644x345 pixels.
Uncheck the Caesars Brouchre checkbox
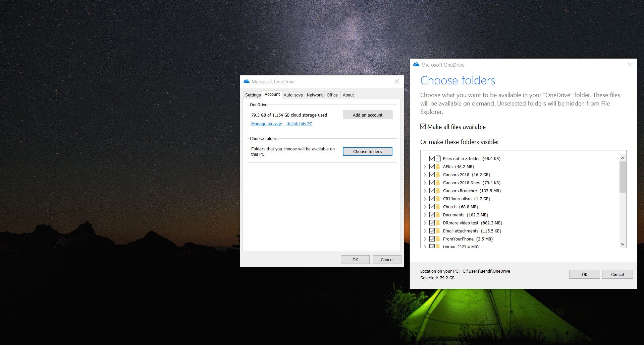[x=432, y=191]
